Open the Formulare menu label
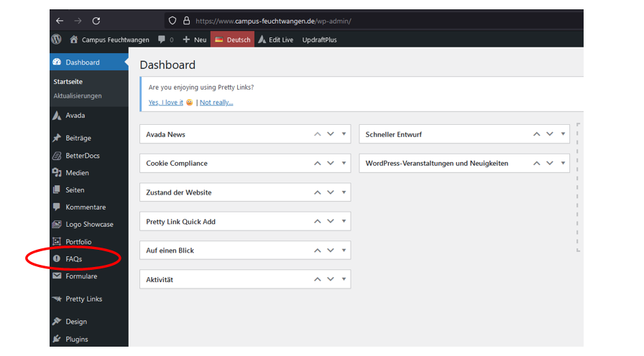The height and width of the screenshot is (356, 644). tap(81, 276)
